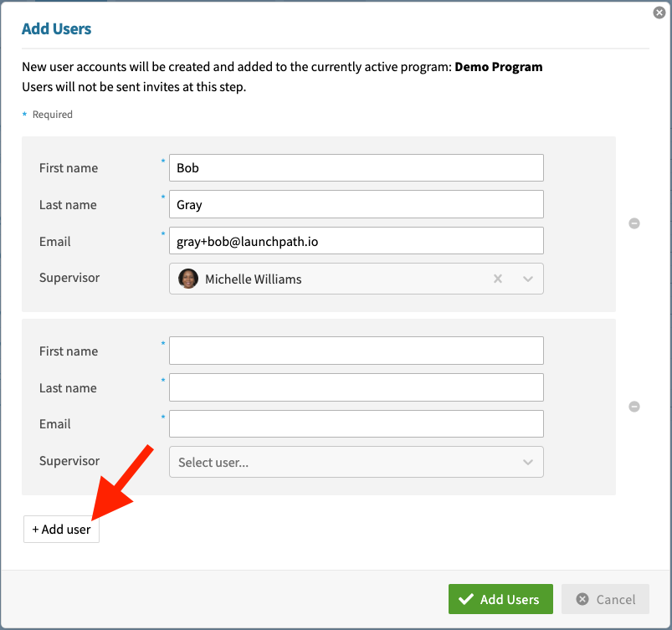Click the empty Email field
This screenshot has width=672, height=630.
click(356, 423)
